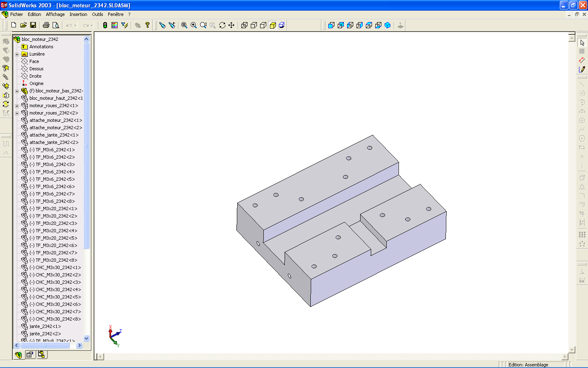Click the Print icon in the toolbar
Image resolution: width=588 pixels, height=368 pixels.
click(x=46, y=25)
